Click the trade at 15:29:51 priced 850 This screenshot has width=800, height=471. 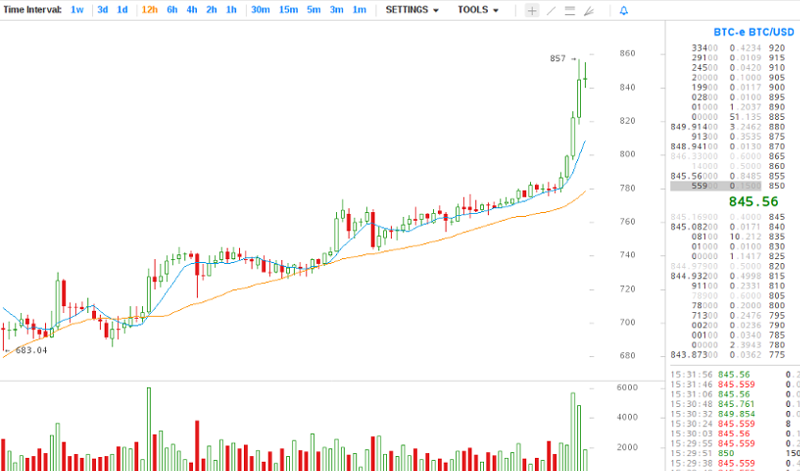735,453
